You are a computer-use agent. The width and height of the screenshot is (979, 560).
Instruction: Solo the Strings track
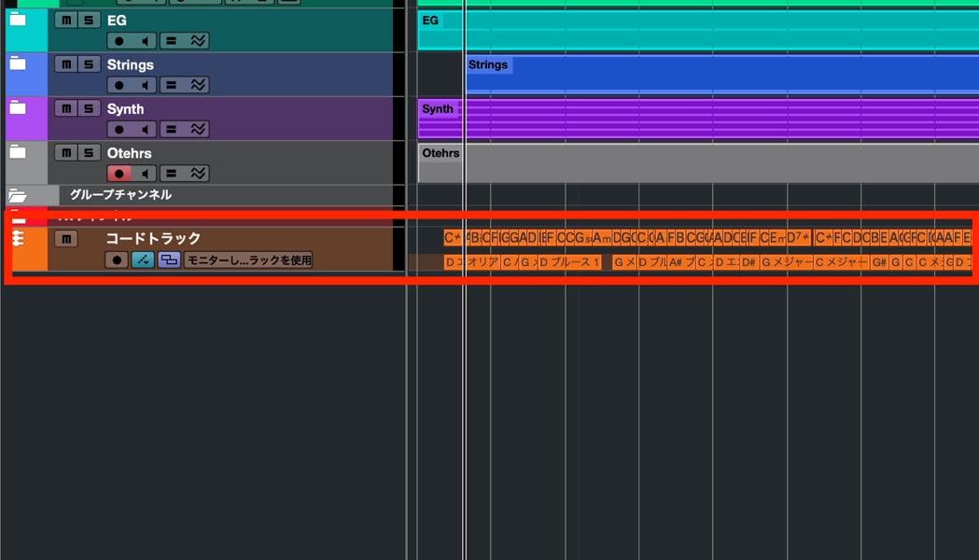(90, 64)
